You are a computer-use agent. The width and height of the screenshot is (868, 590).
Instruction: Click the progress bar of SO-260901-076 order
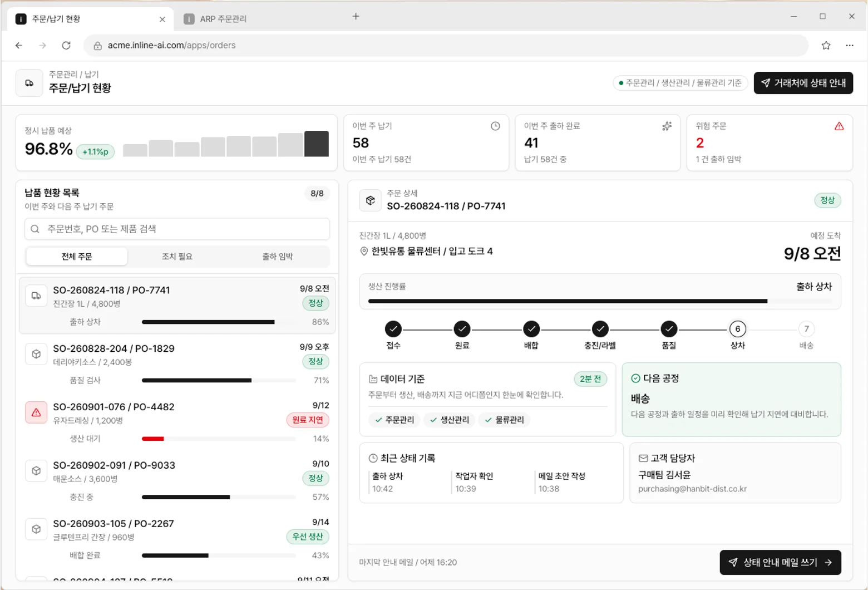[x=219, y=439]
